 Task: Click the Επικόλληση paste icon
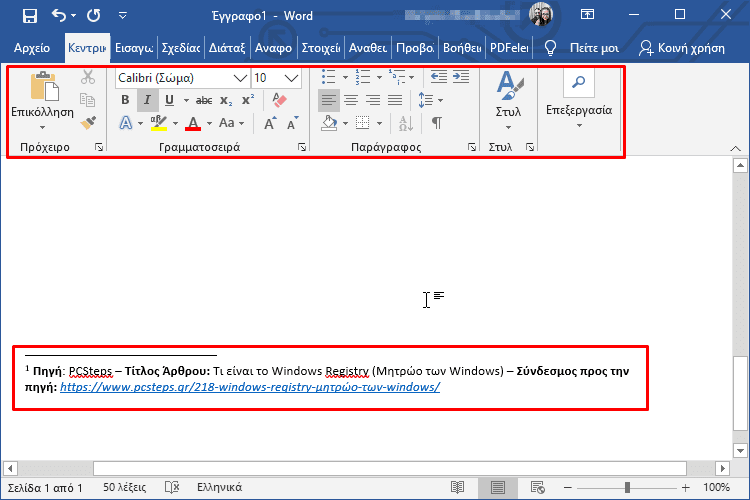44,87
